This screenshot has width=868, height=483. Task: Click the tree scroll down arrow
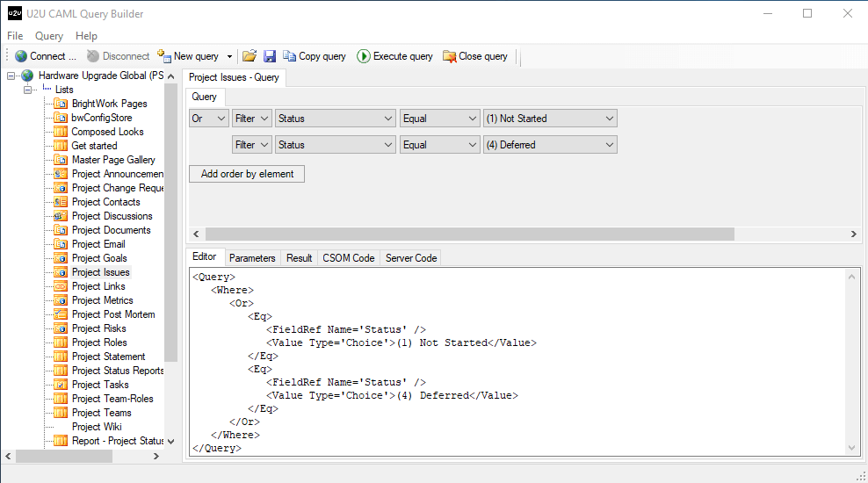point(171,442)
